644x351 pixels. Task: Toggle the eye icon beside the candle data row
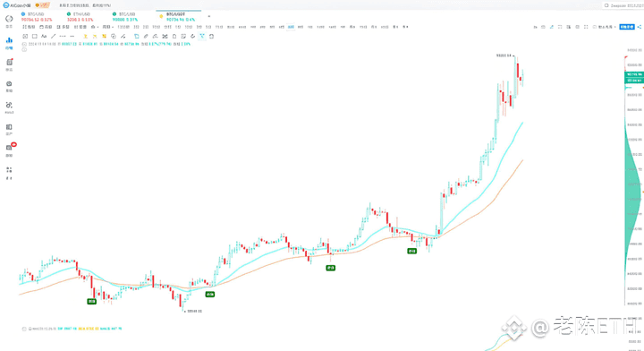pyautogui.click(x=24, y=44)
